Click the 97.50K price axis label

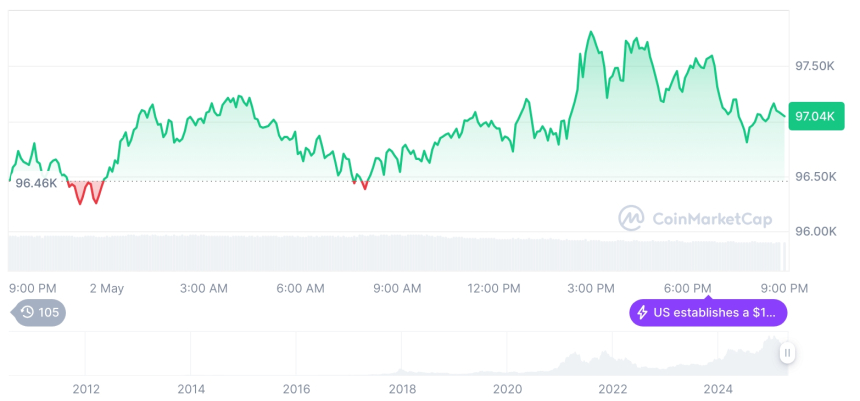coord(815,66)
